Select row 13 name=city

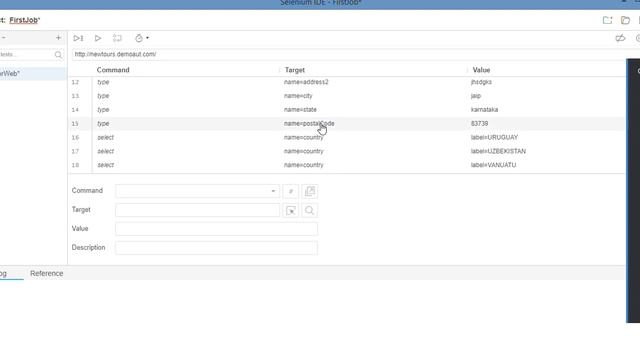[x=347, y=96]
